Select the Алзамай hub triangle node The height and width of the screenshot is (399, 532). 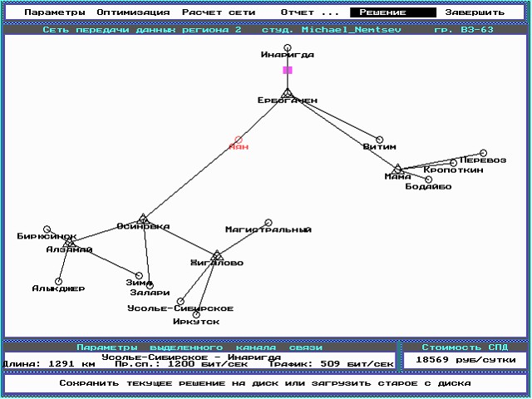pyautogui.click(x=69, y=243)
